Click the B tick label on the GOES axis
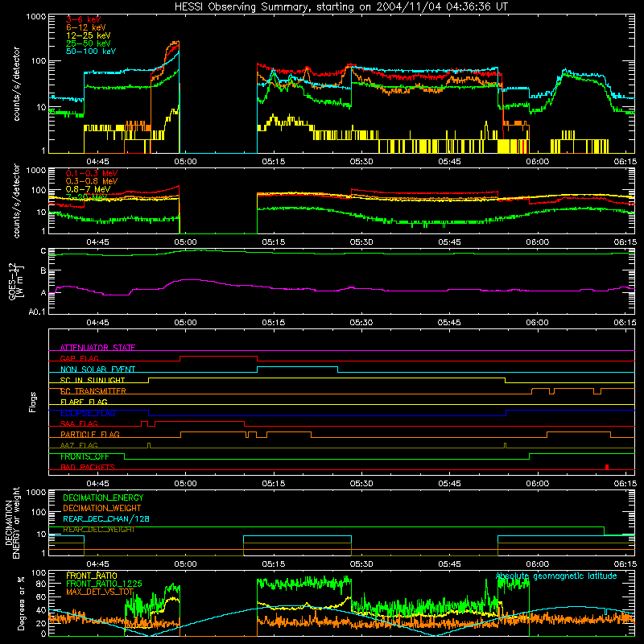 (x=43, y=271)
